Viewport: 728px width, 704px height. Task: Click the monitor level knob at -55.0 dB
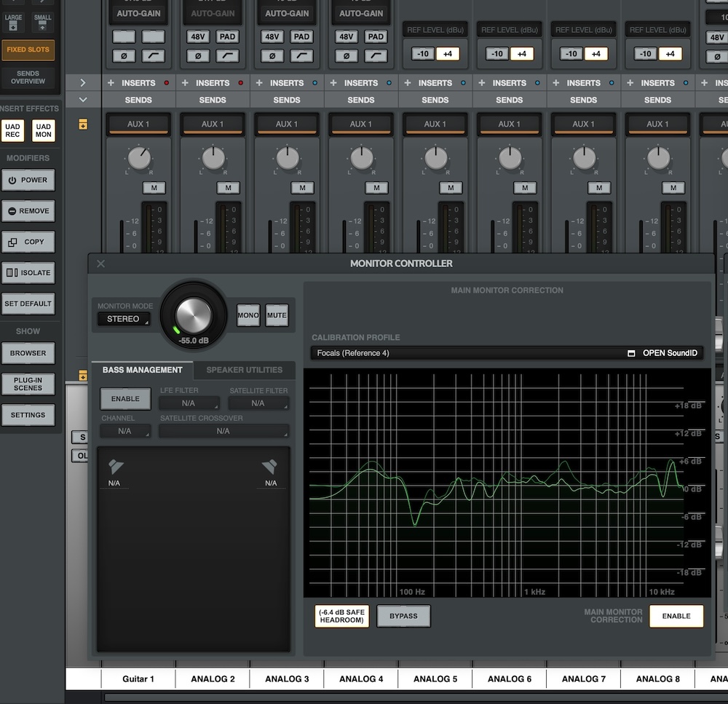click(193, 315)
